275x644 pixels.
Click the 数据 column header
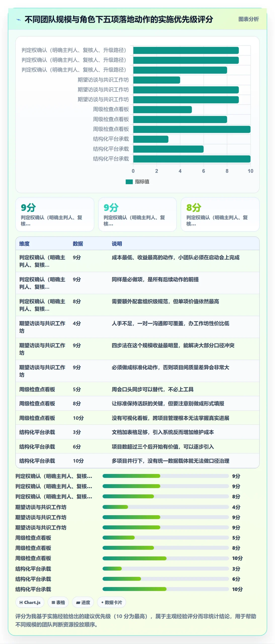click(x=78, y=244)
